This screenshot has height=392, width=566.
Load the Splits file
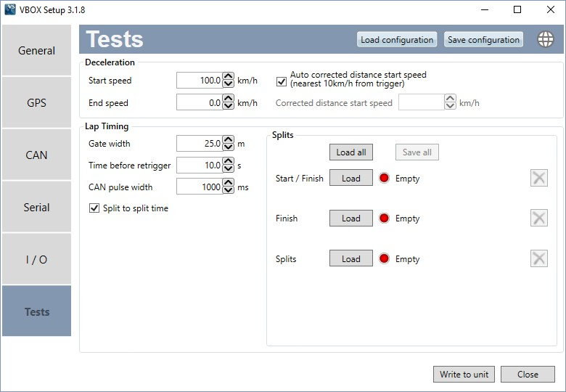tap(351, 258)
